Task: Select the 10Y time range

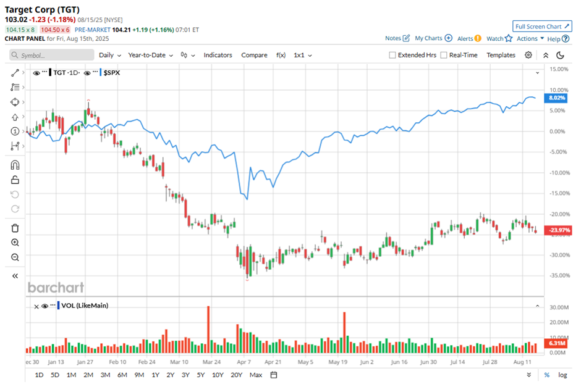Action: (218, 375)
